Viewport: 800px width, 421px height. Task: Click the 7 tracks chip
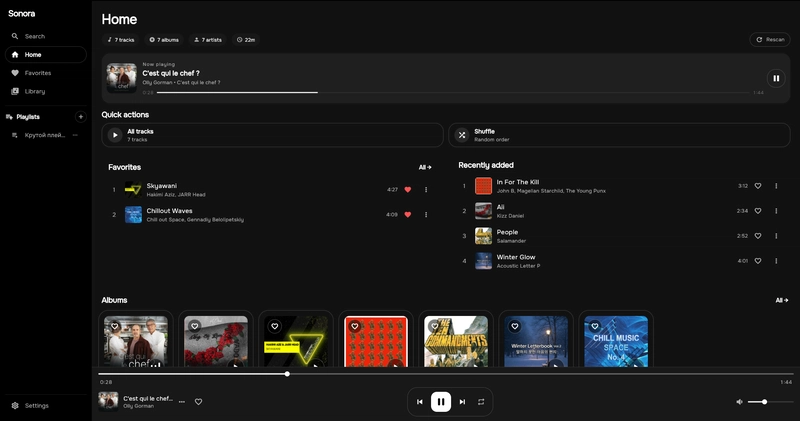pos(121,40)
